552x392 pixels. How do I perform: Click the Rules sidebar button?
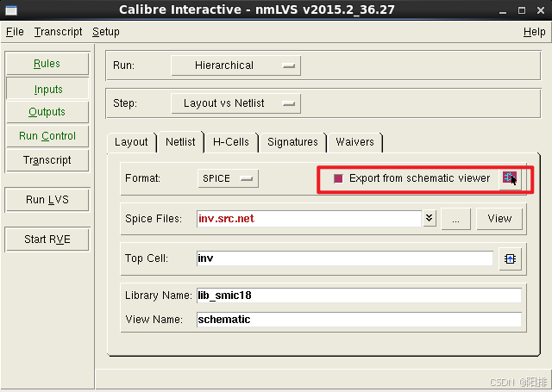(x=47, y=64)
